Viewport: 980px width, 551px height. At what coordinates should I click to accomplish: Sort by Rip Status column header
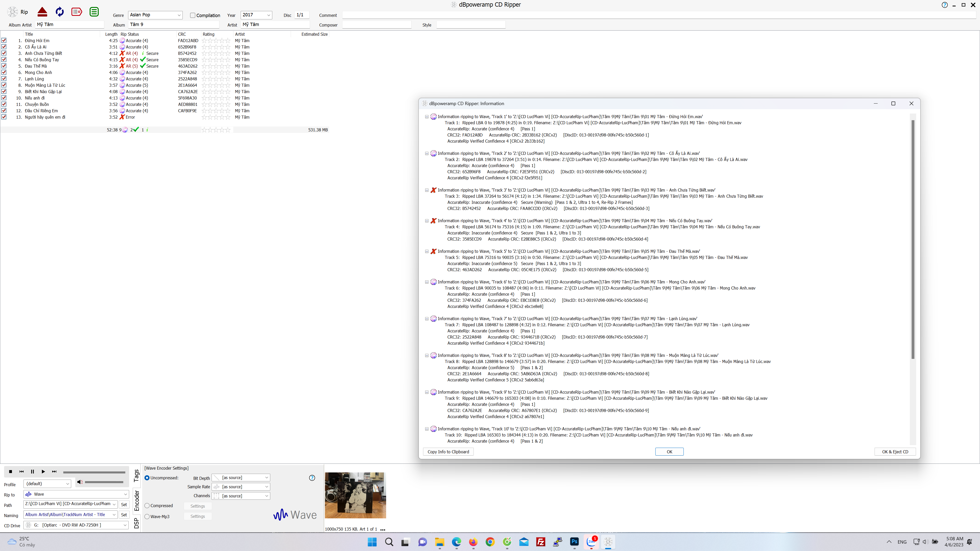coord(130,34)
